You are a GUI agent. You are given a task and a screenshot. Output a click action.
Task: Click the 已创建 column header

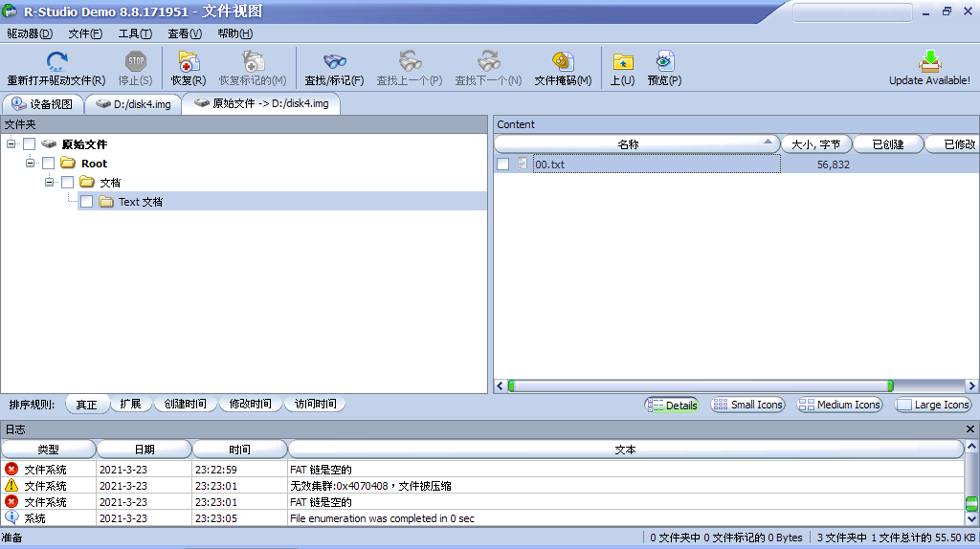888,144
